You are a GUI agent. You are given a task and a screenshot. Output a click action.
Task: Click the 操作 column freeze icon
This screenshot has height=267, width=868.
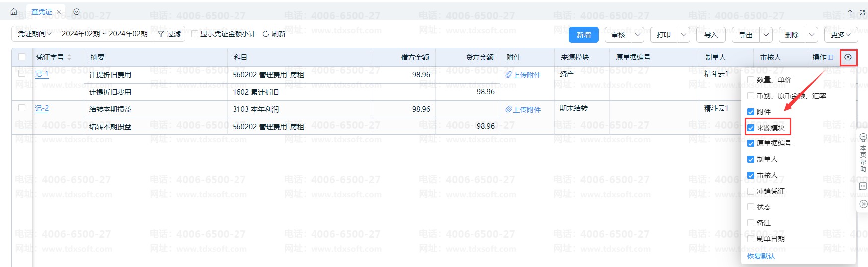point(830,57)
